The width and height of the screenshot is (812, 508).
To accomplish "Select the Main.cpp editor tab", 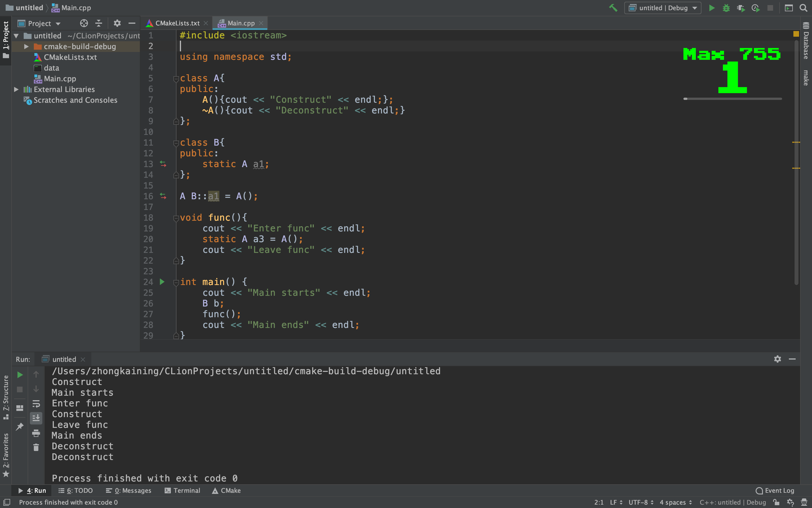I will click(x=240, y=23).
